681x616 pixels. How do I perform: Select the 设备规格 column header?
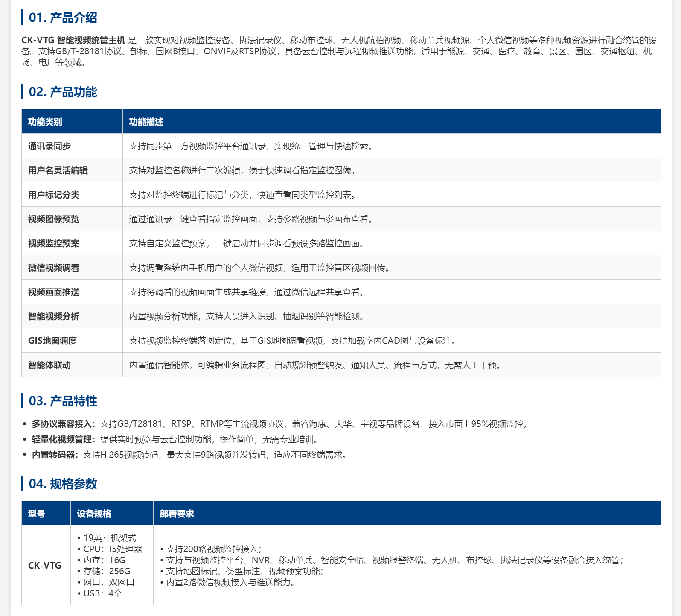pos(94,514)
